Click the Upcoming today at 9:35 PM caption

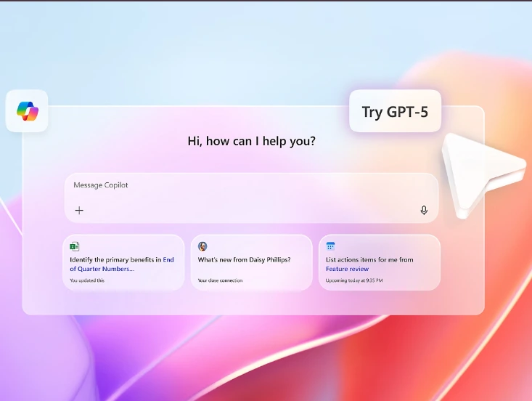pyautogui.click(x=354, y=280)
